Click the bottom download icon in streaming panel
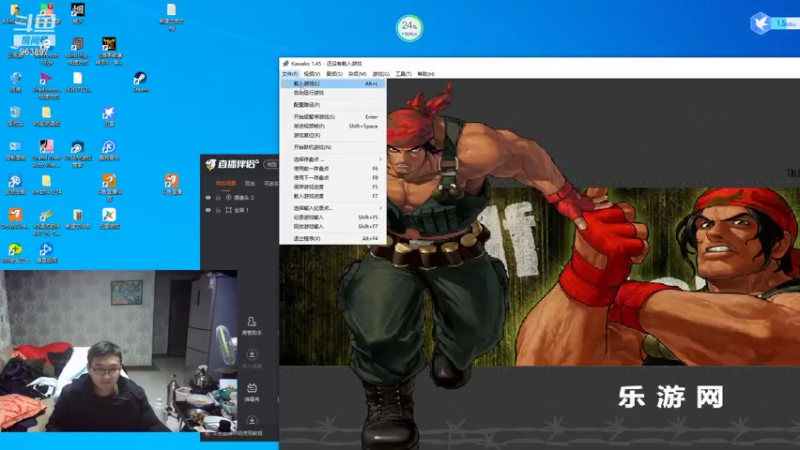Screen dimensions: 800x450 [x=252, y=420]
